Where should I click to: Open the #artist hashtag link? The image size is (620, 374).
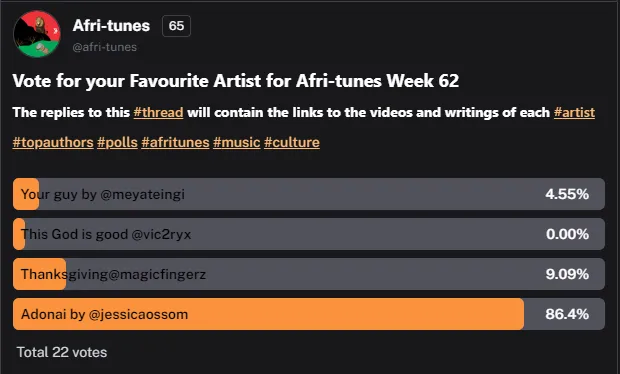pyautogui.click(x=574, y=112)
